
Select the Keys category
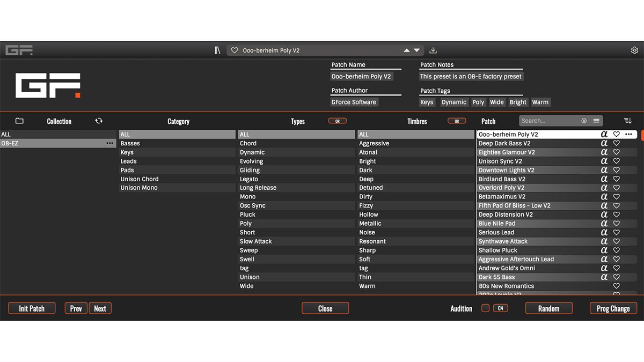coord(177,152)
